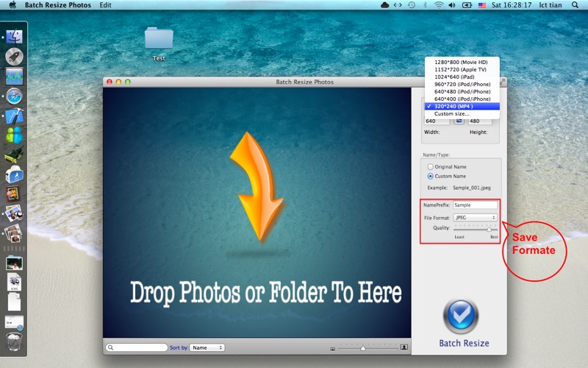Select the Original Name radio option
This screenshot has height=368, width=588.
[431, 167]
